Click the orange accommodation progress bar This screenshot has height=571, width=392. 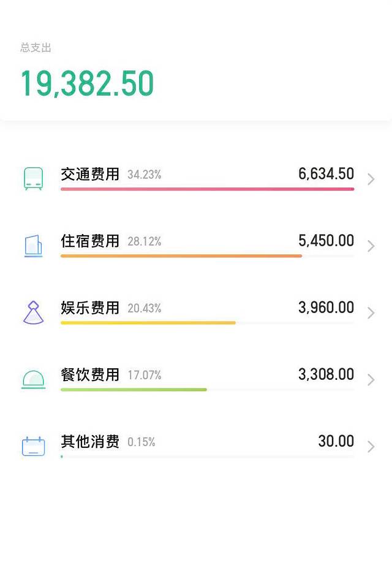pos(181,256)
